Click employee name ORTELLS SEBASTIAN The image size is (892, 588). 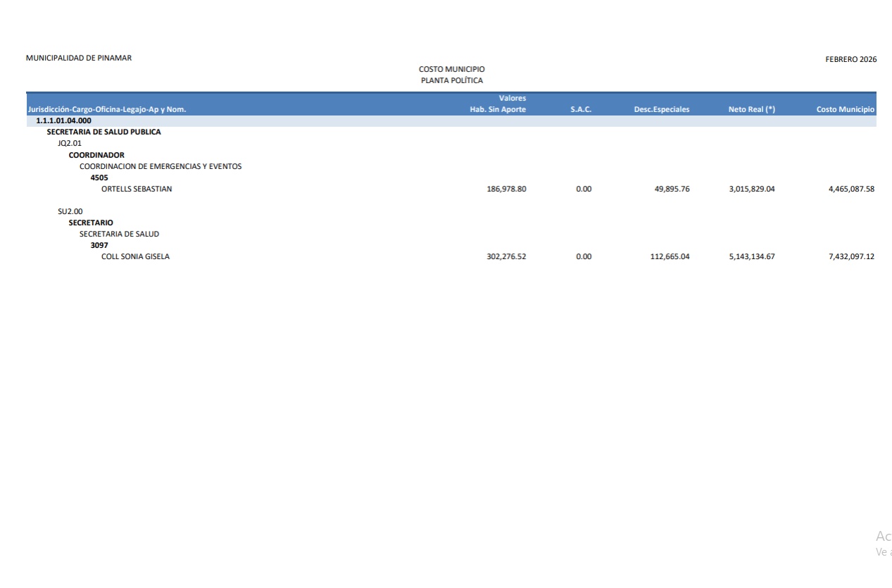click(137, 189)
